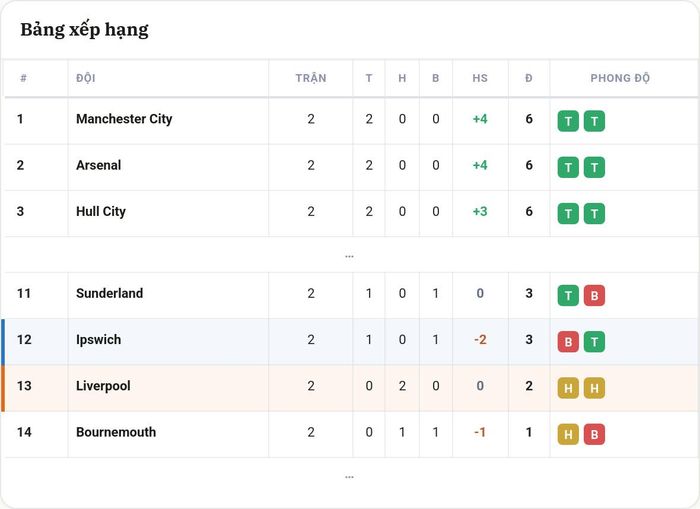
Task: Click Ipswich's red B form badge
Action: pyautogui.click(x=568, y=342)
